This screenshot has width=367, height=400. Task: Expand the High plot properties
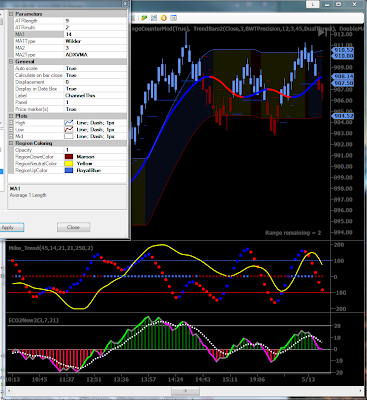tap(11, 123)
